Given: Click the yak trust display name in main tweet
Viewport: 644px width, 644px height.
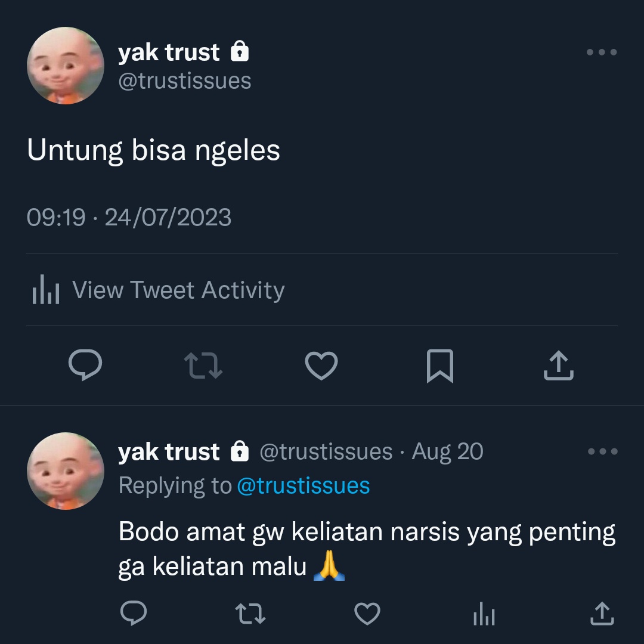Looking at the screenshot, I should point(169,52).
